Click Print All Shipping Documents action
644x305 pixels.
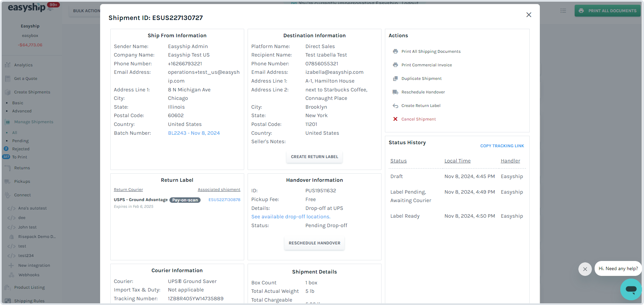point(431,51)
